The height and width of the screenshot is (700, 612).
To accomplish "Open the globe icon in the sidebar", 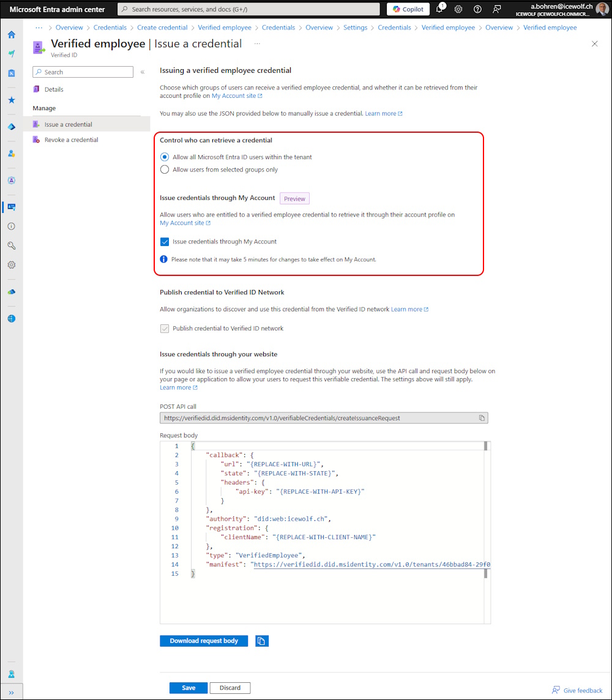I will tap(12, 319).
